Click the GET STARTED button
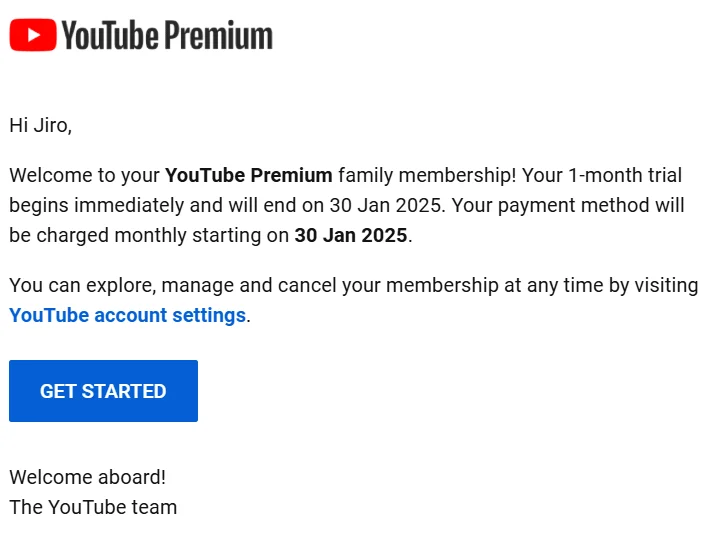Viewport: 728px width, 544px height. (x=104, y=391)
